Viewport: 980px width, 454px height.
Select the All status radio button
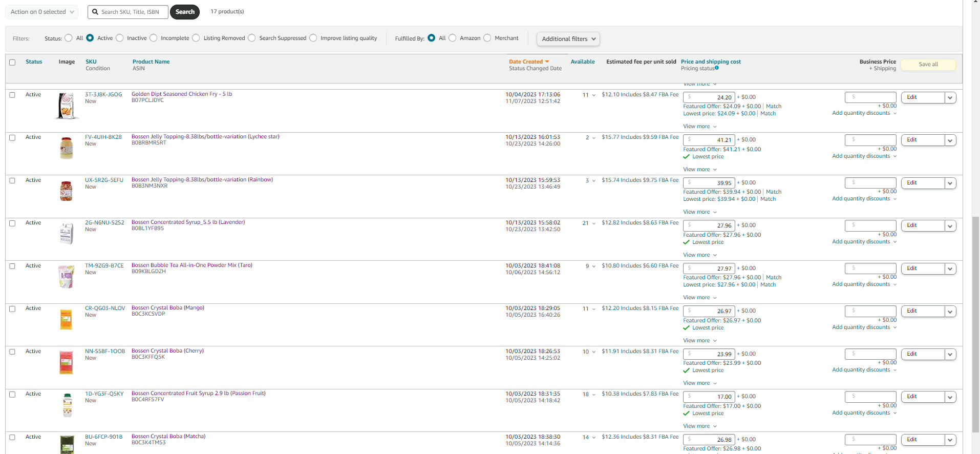tap(69, 38)
